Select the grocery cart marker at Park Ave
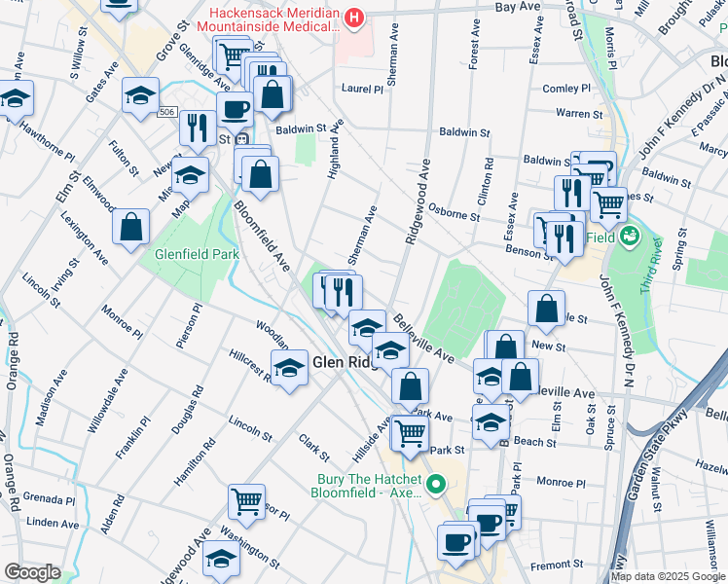The height and width of the screenshot is (584, 728). coord(411,432)
